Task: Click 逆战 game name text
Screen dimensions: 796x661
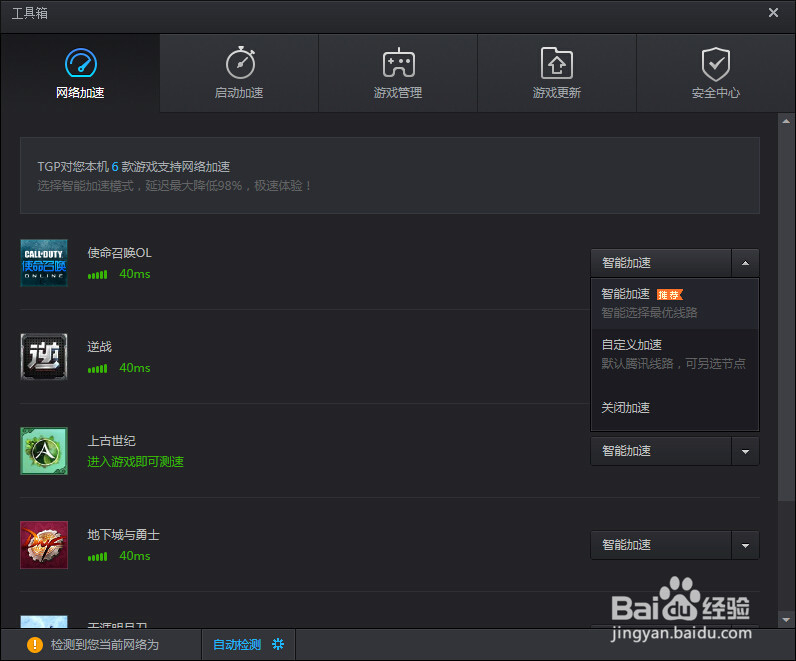Action: 100,347
